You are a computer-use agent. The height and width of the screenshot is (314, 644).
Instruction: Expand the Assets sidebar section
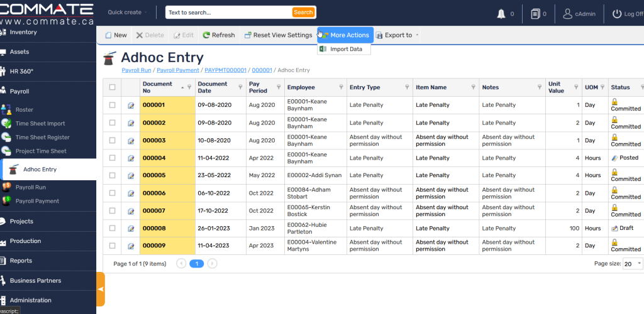point(48,52)
